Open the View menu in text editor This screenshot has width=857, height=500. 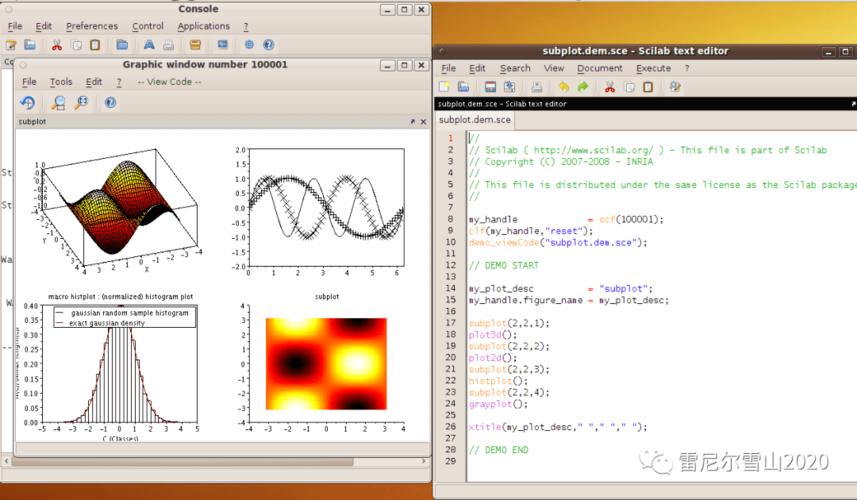tap(554, 68)
